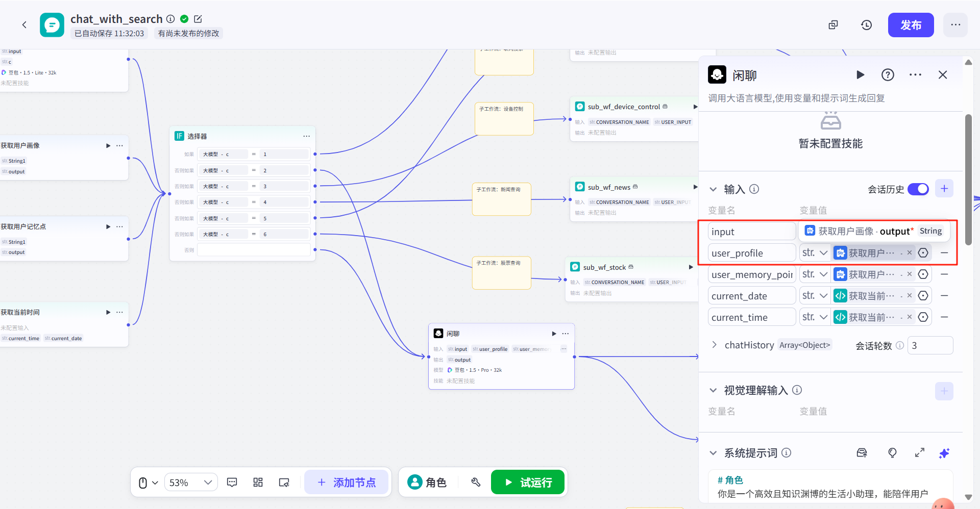
Task: Select the sub_wf_stock node title
Action: [x=604, y=267]
